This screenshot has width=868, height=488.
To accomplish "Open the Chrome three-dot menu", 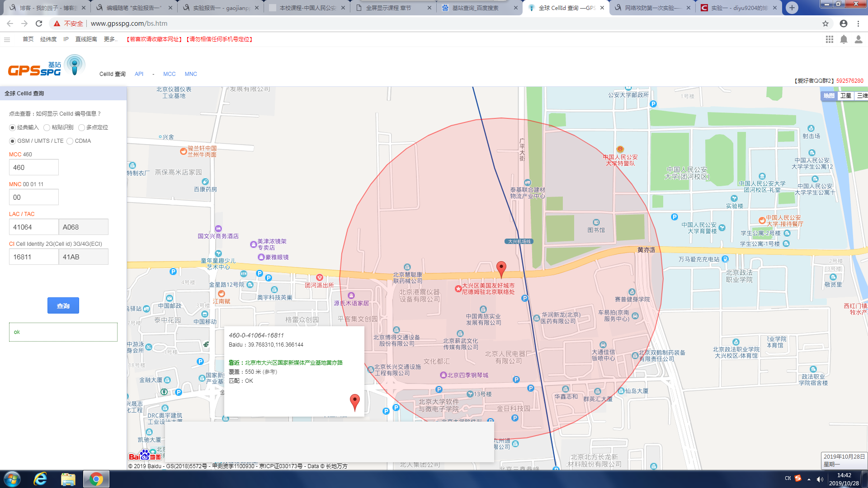I will tap(858, 23).
